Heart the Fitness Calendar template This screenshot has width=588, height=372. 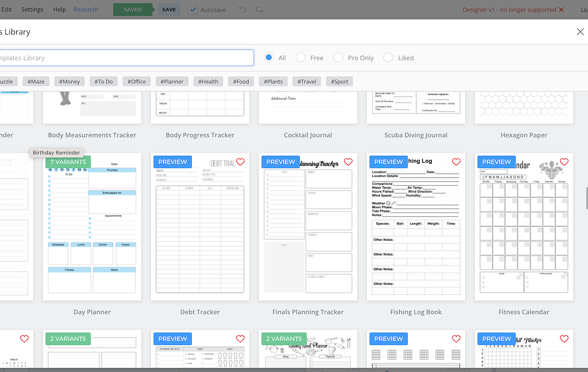click(x=564, y=162)
